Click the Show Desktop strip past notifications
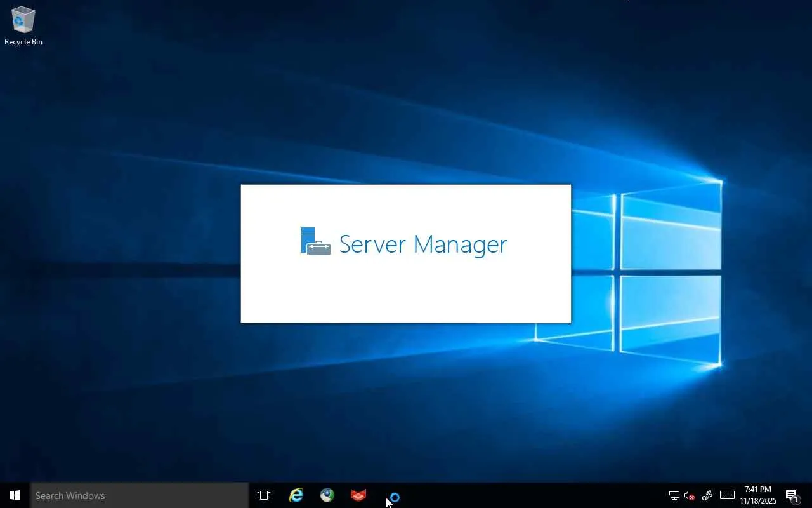Viewport: 812px width, 508px height. point(810,495)
